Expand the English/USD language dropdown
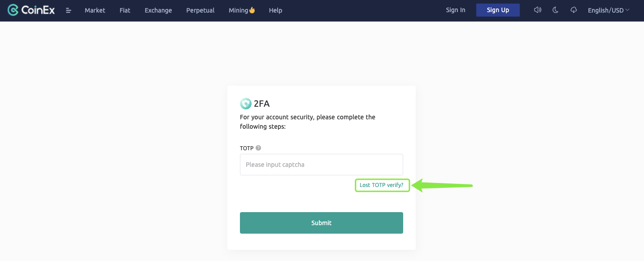Image resolution: width=644 pixels, height=261 pixels. 609,10
